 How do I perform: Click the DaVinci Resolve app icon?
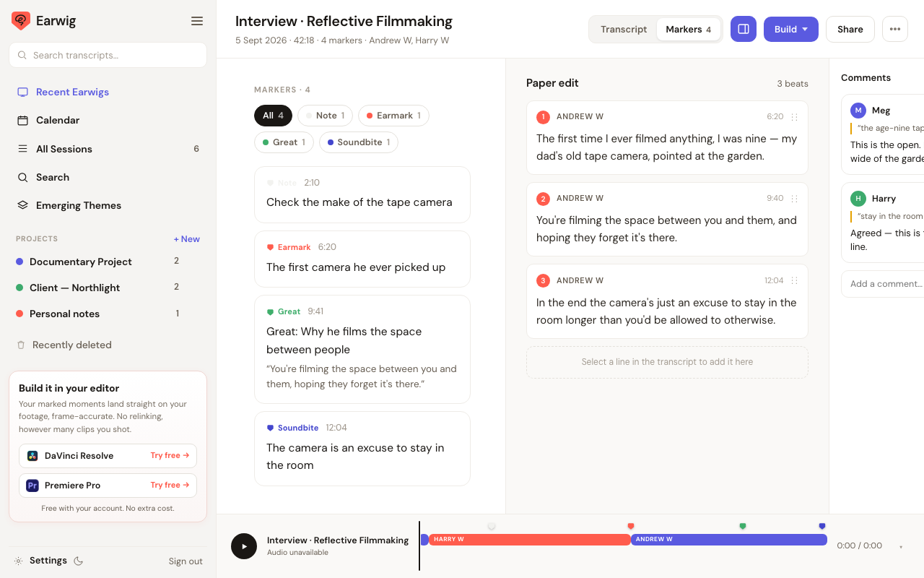(32, 456)
